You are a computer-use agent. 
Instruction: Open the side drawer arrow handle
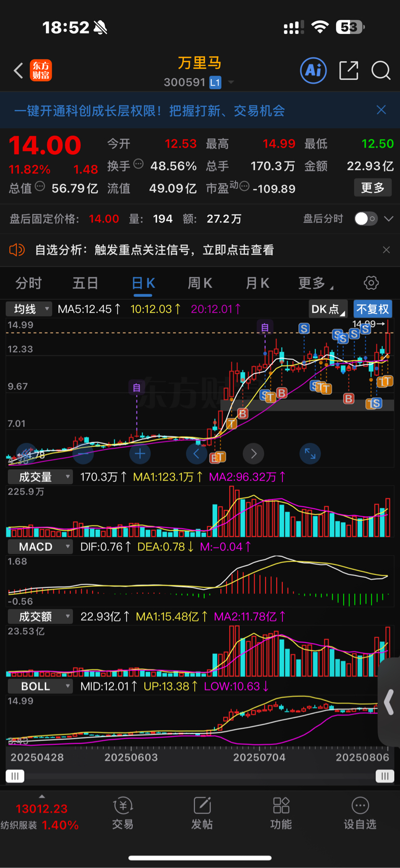(390, 702)
